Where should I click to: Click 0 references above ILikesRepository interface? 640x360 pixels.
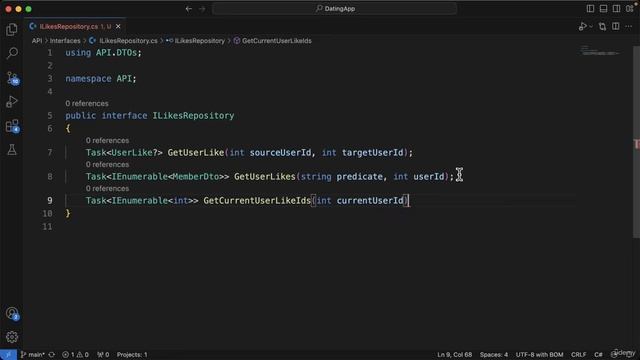tap(87, 104)
